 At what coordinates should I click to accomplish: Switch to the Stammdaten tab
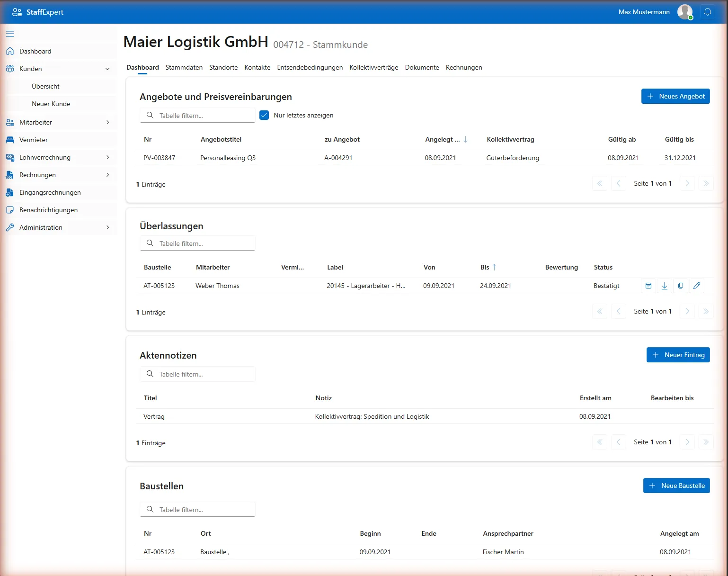tap(184, 67)
